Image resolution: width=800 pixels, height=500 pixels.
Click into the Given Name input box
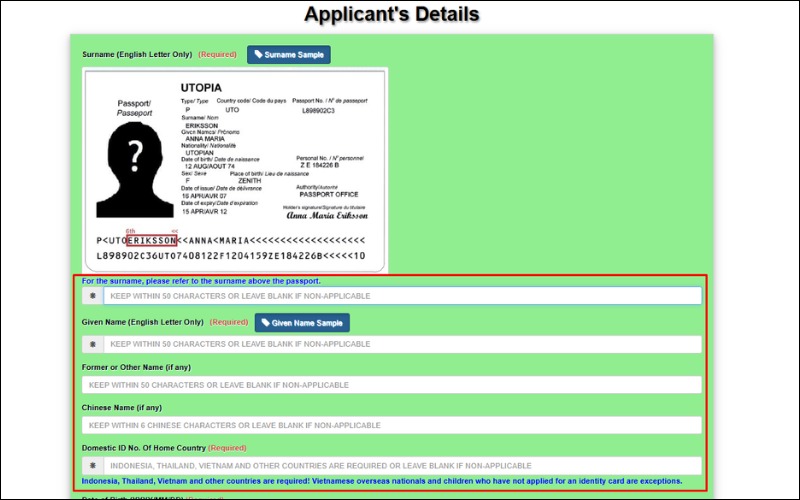402,344
